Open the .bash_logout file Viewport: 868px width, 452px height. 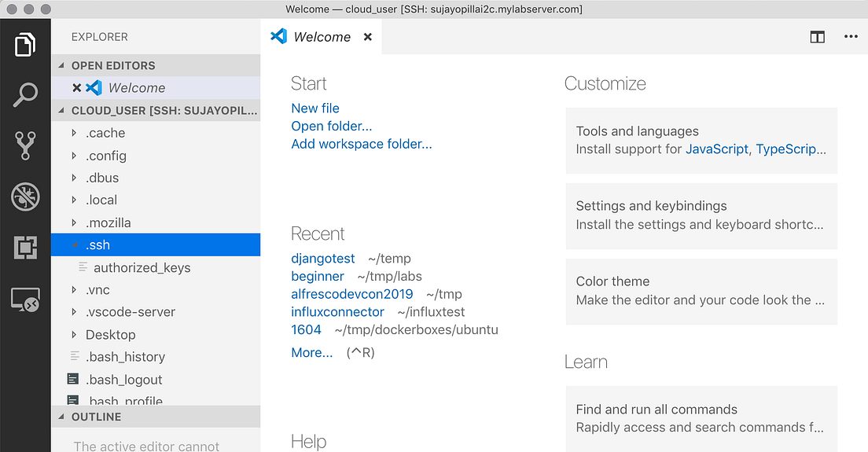pos(156,379)
